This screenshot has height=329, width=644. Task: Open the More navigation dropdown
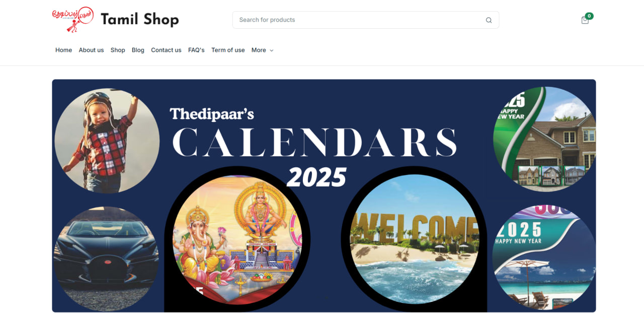click(262, 50)
